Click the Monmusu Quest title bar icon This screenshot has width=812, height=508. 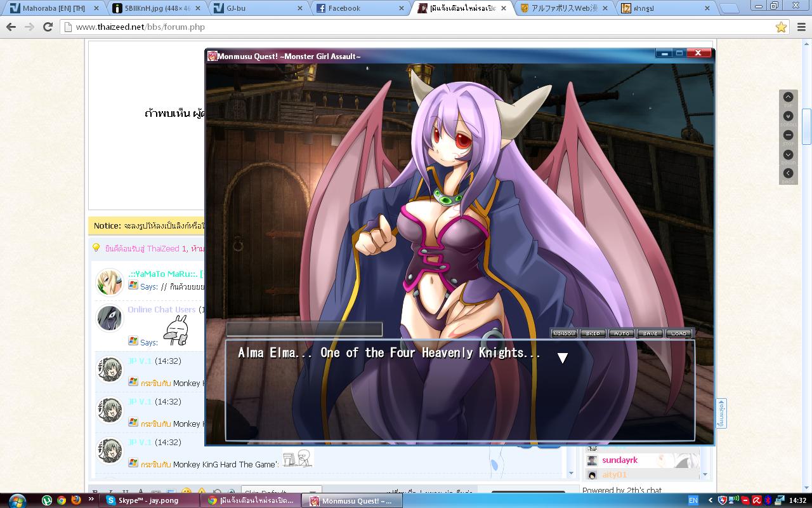coord(213,56)
